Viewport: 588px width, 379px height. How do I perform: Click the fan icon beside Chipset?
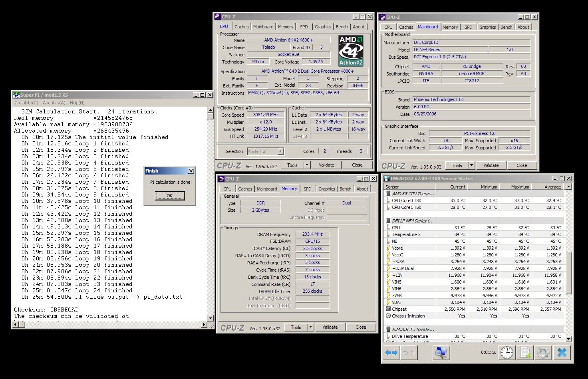(x=388, y=309)
